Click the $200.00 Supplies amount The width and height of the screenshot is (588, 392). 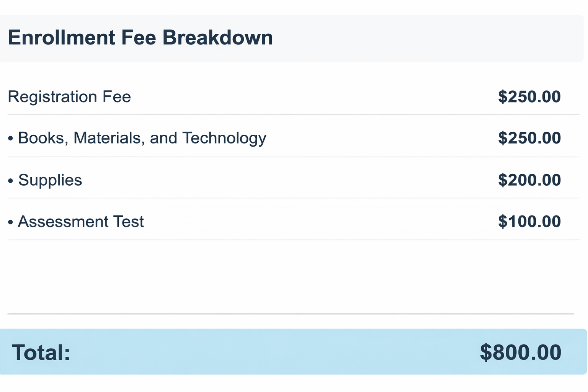(x=529, y=180)
